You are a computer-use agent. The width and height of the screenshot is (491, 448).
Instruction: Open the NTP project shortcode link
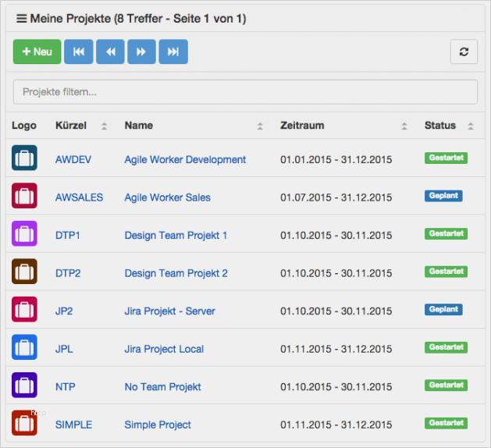pos(65,386)
